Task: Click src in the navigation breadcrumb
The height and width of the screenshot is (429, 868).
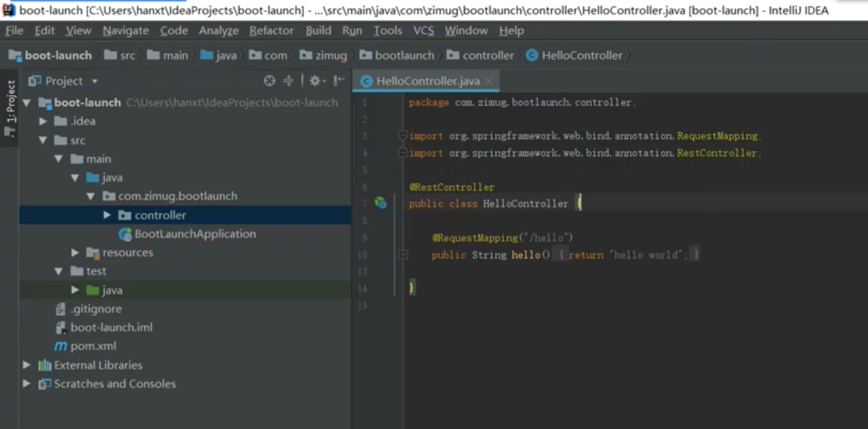Action: click(120, 56)
